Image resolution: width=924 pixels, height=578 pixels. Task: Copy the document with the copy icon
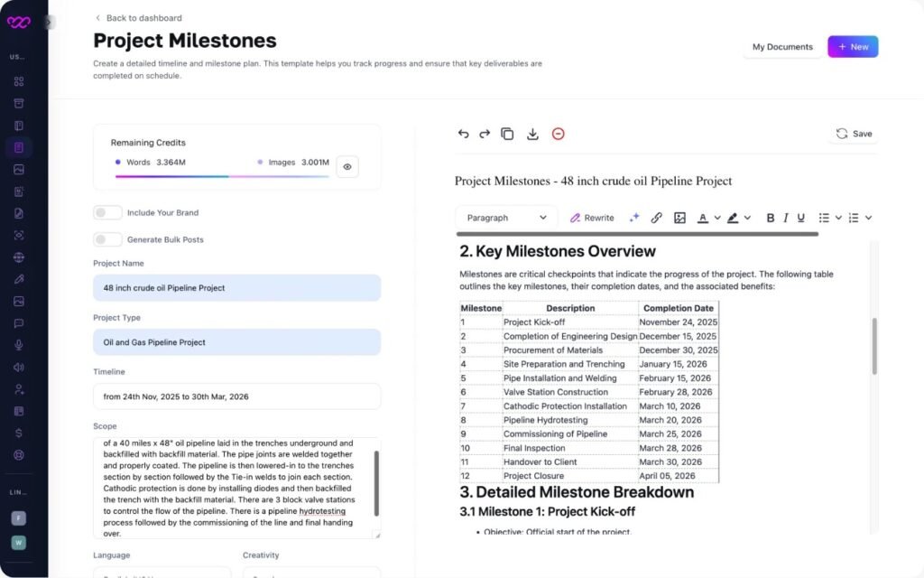click(507, 134)
